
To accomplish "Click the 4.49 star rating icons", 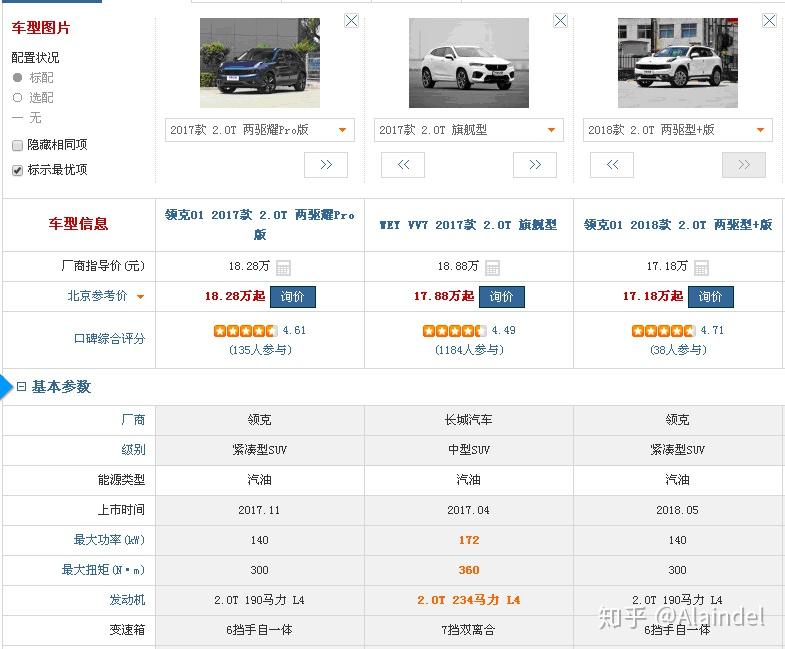I will click(454, 331).
